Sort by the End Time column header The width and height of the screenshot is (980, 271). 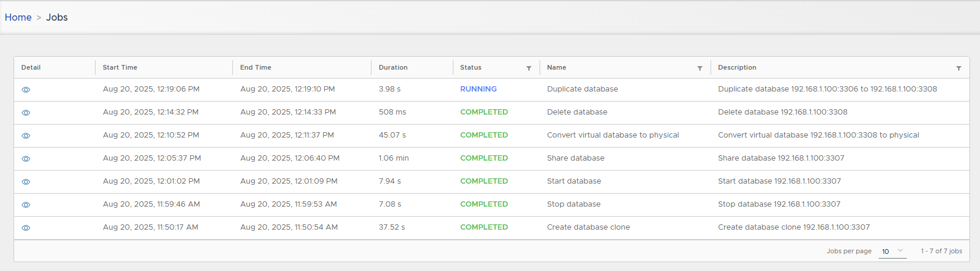click(x=255, y=67)
